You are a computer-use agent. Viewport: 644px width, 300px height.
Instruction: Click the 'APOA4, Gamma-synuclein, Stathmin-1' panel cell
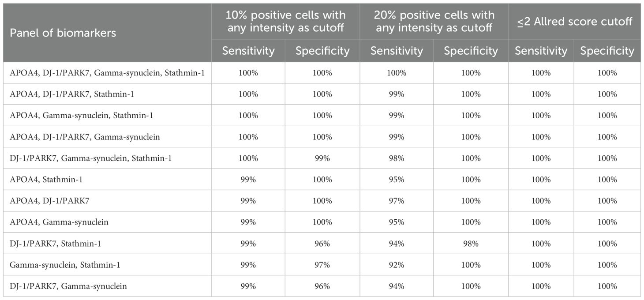click(82, 116)
